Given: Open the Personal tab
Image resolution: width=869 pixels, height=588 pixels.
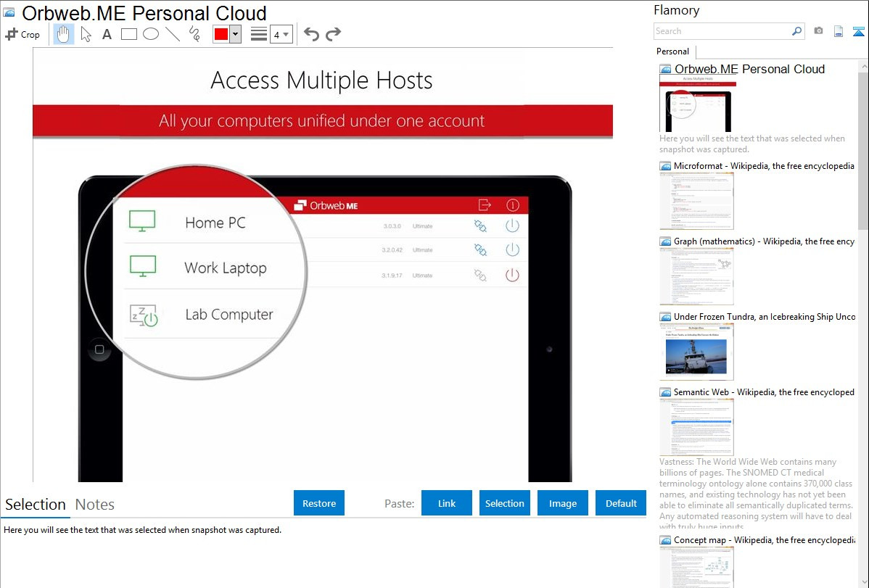Looking at the screenshot, I should click(x=673, y=51).
